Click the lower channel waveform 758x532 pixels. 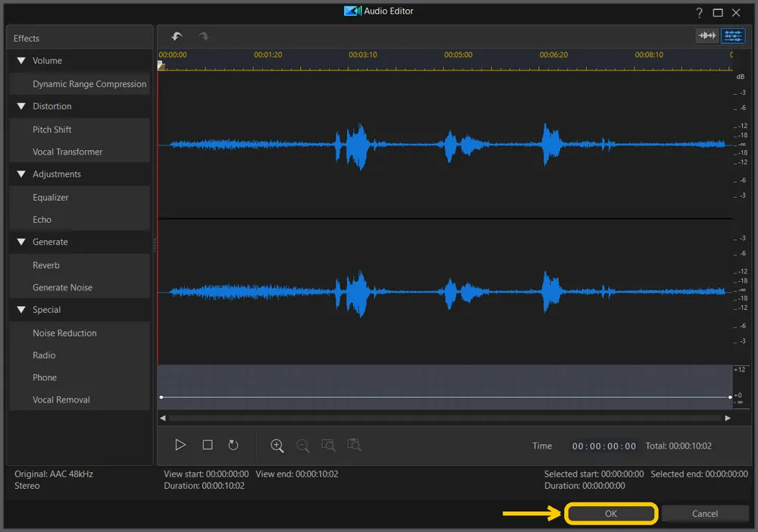[x=445, y=291]
